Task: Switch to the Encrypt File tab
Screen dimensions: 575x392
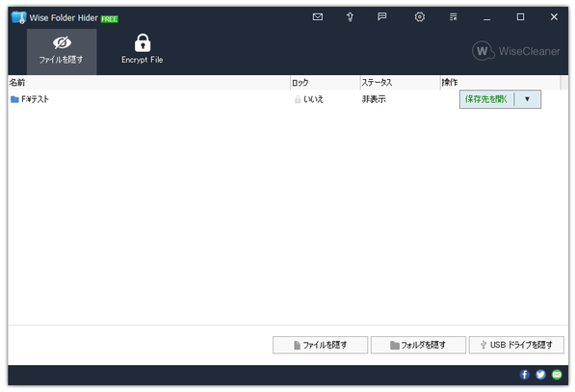Action: (143, 52)
